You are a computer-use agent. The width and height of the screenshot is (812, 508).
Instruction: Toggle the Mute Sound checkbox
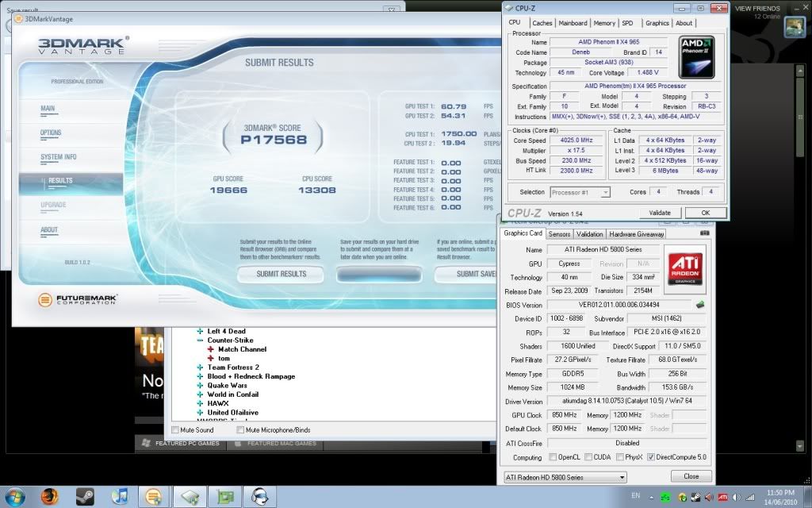[175, 429]
